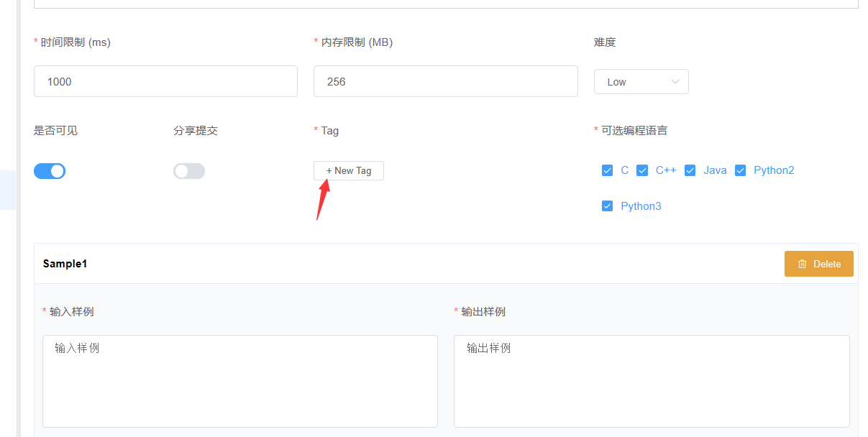The width and height of the screenshot is (868, 437).
Task: Click the 输入样例 field label
Action: [71, 312]
